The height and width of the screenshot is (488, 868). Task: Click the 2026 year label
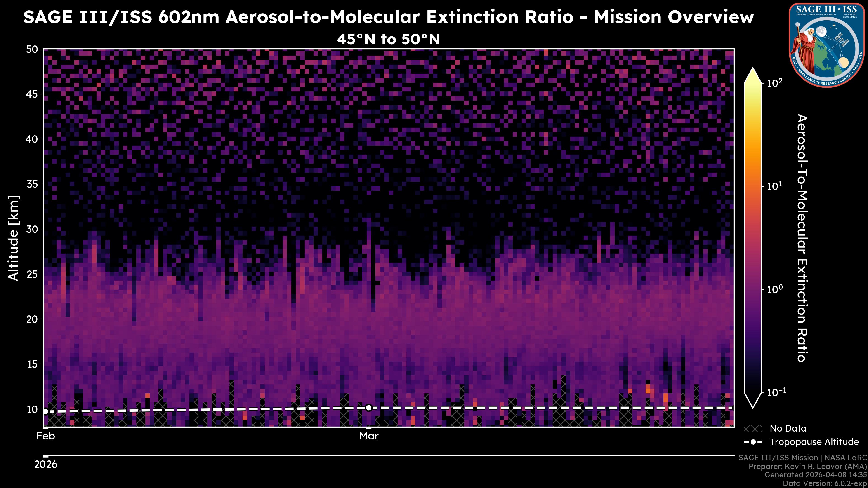coord(46,465)
